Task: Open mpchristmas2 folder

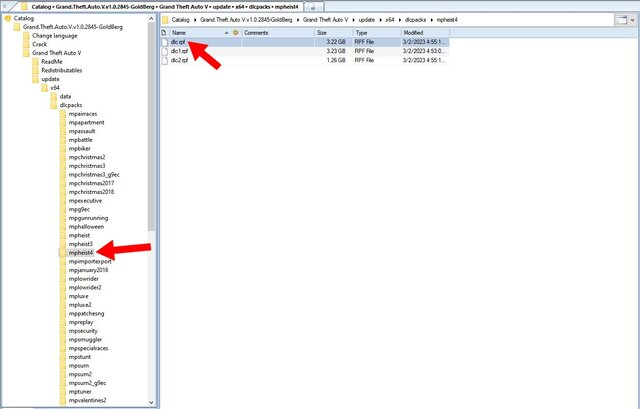Action: [x=87, y=157]
